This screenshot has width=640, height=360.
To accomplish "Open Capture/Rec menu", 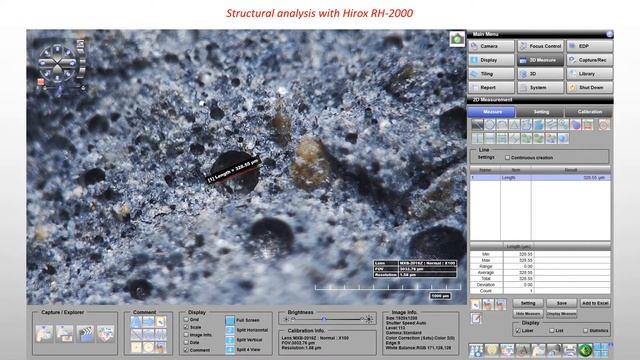I will [x=590, y=60].
